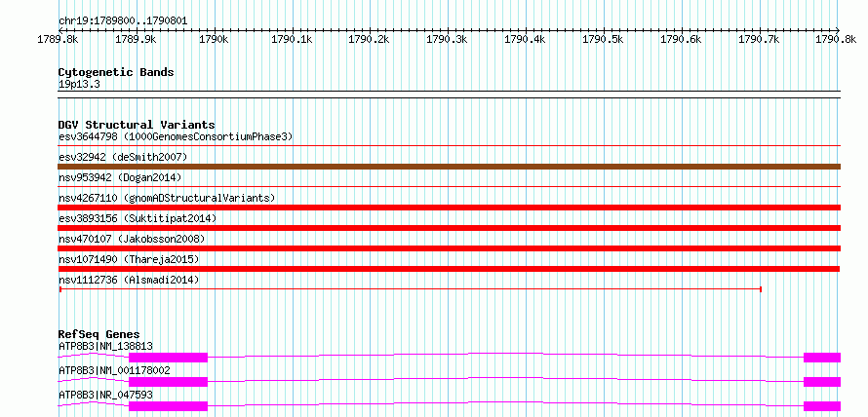
Task: Click the 1790.2k ruler tick label
Action: tap(370, 39)
